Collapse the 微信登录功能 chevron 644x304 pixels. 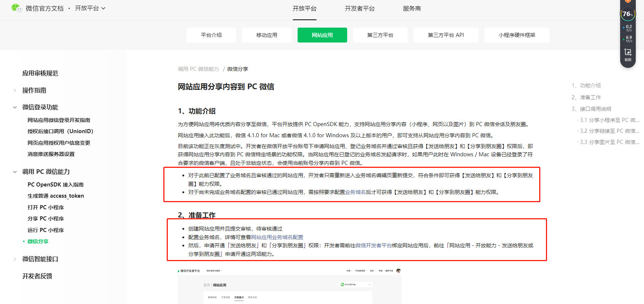[15, 107]
